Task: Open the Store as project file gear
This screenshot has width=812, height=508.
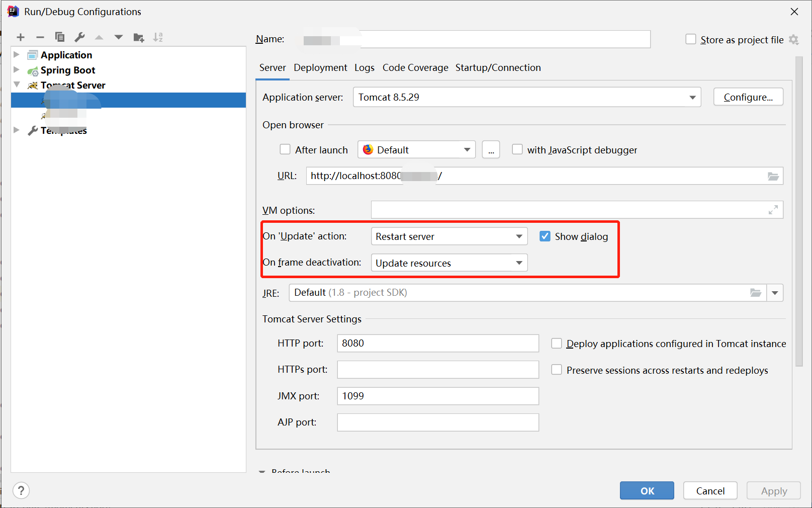Action: coord(794,40)
